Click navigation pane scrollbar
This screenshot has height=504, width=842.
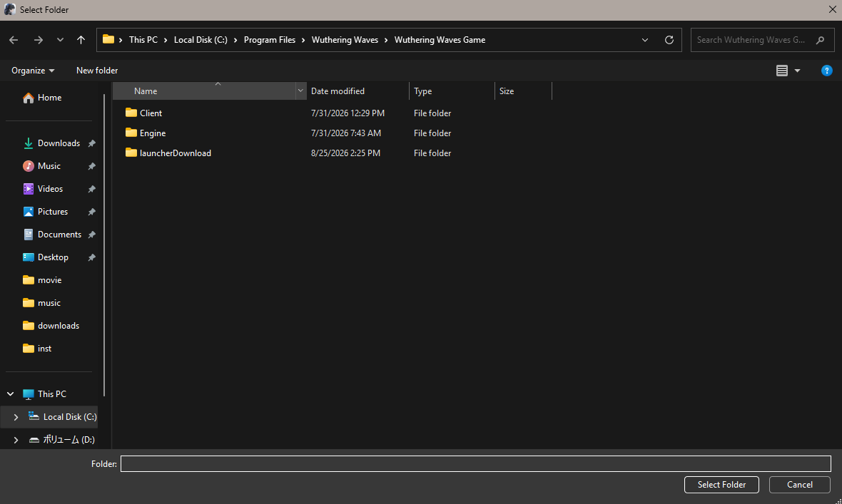[104, 245]
